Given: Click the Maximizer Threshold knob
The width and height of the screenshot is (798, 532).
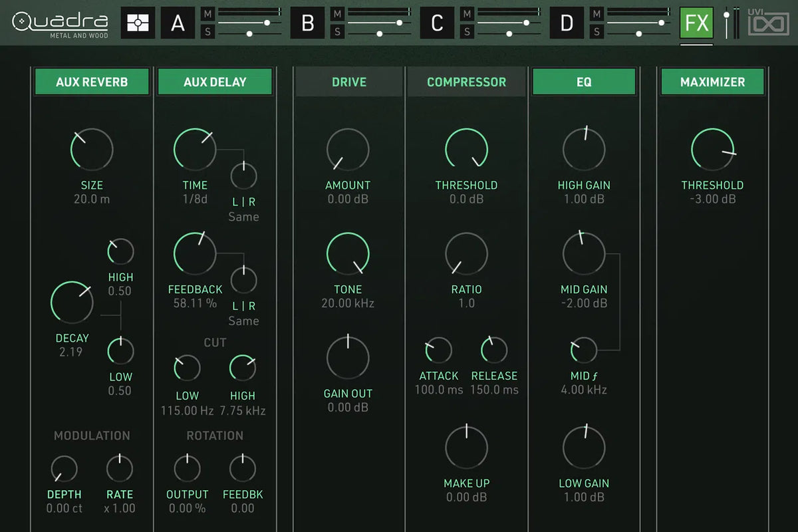Looking at the screenshot, I should (x=712, y=150).
